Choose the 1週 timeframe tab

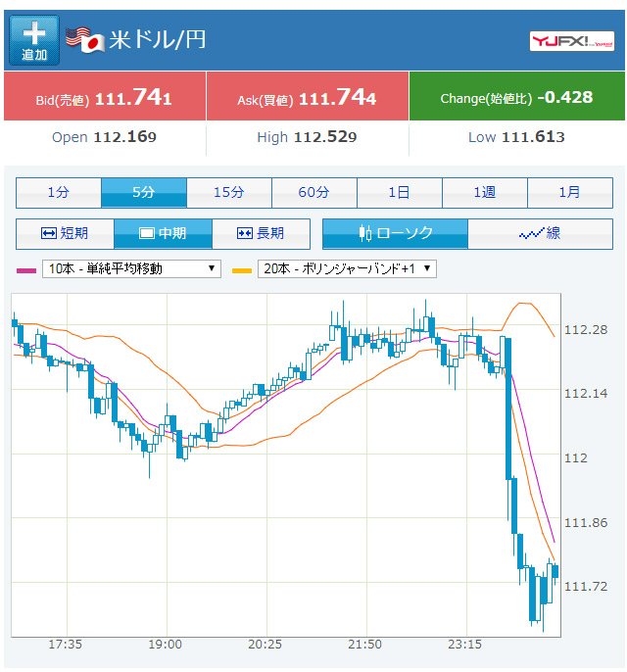click(485, 193)
